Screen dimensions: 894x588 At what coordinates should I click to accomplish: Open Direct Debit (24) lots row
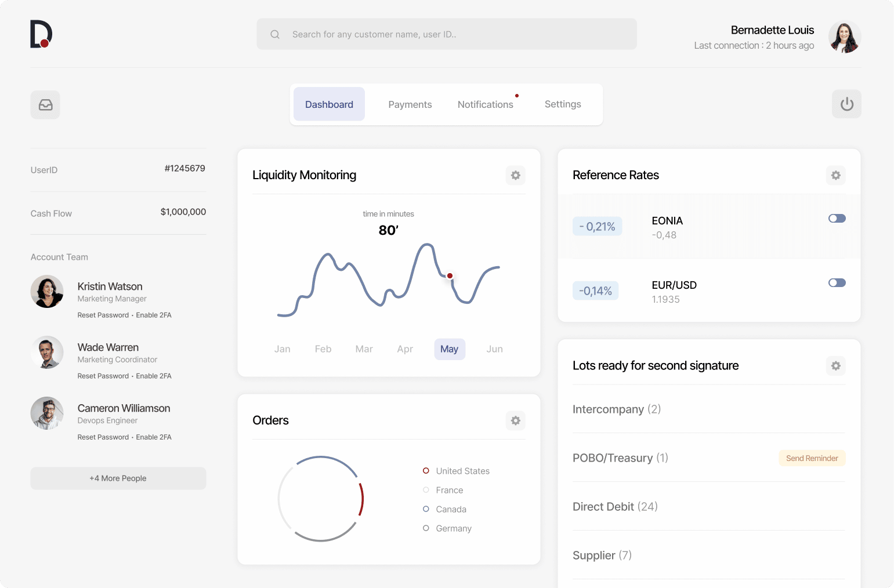(709, 507)
